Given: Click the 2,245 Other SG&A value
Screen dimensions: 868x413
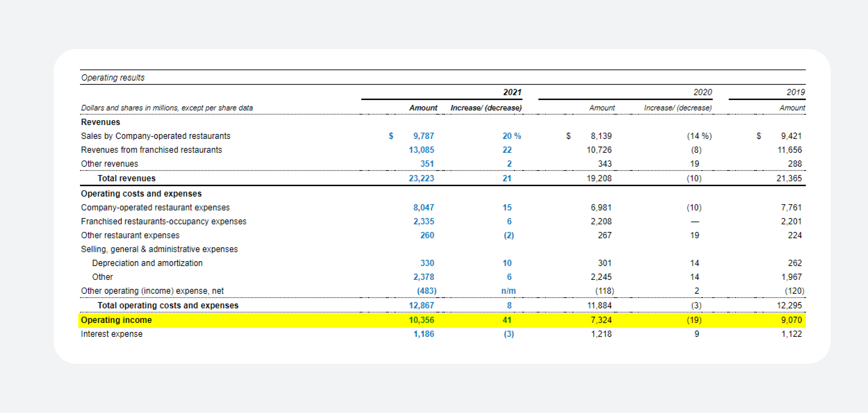Looking at the screenshot, I should 601,277.
